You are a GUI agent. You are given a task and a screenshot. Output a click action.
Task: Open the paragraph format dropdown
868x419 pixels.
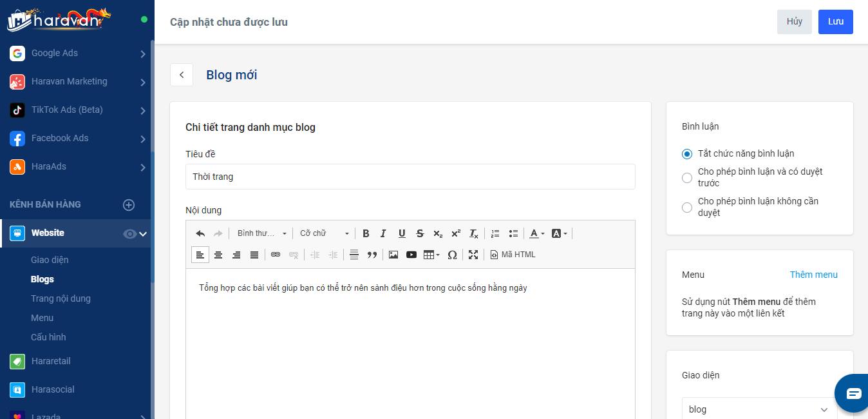coord(261,233)
